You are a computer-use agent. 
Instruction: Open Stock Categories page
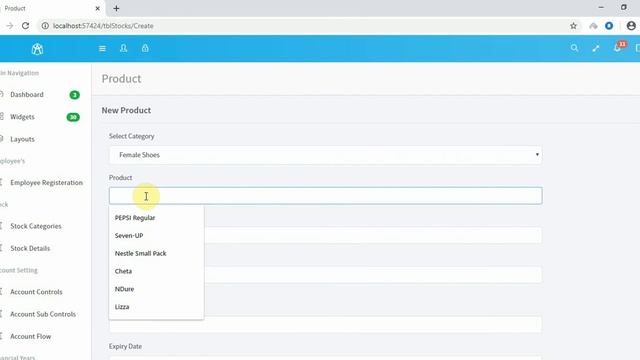pyautogui.click(x=36, y=226)
